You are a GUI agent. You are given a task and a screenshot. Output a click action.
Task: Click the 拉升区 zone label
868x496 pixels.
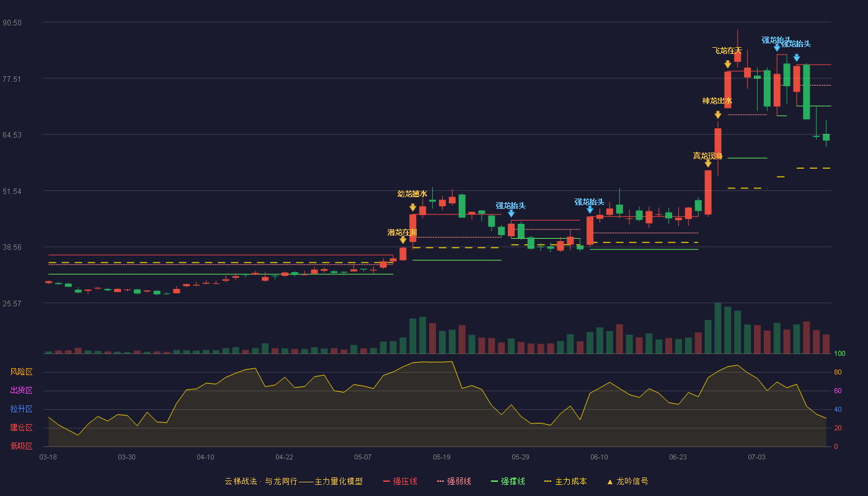click(22, 409)
